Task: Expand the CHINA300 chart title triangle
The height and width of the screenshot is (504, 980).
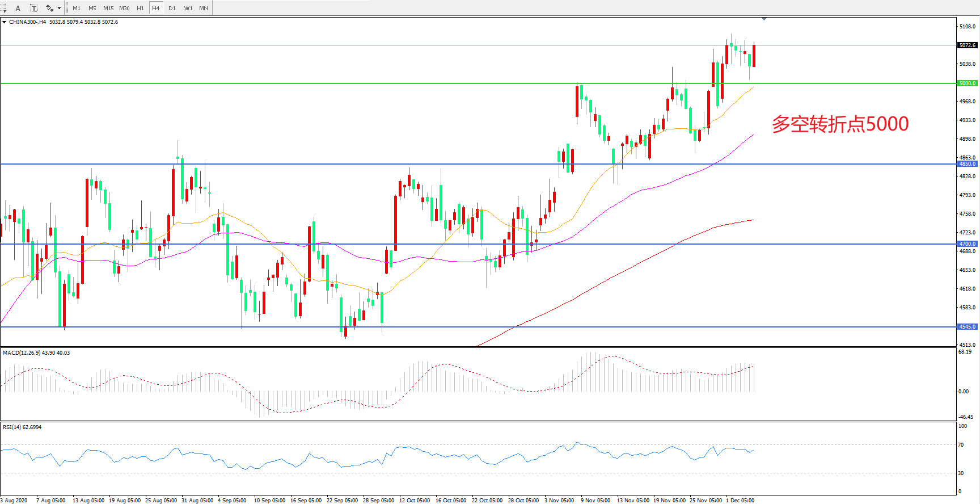Action: click(x=5, y=22)
